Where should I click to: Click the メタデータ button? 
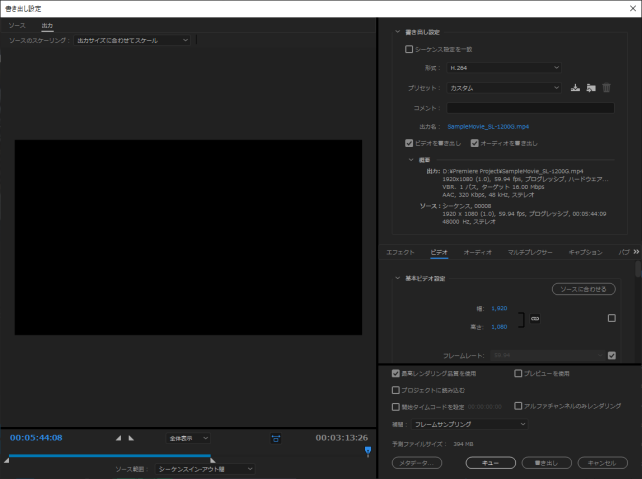417,463
